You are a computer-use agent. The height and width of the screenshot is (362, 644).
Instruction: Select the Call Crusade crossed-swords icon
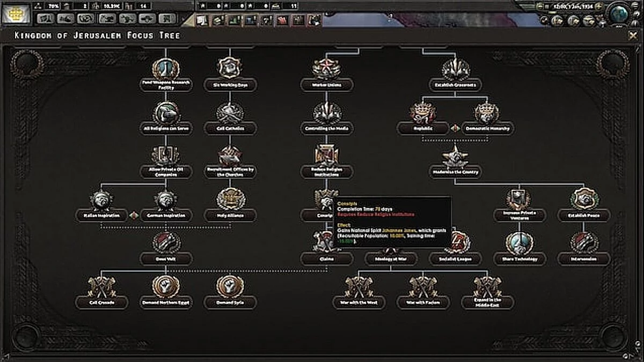click(x=101, y=286)
